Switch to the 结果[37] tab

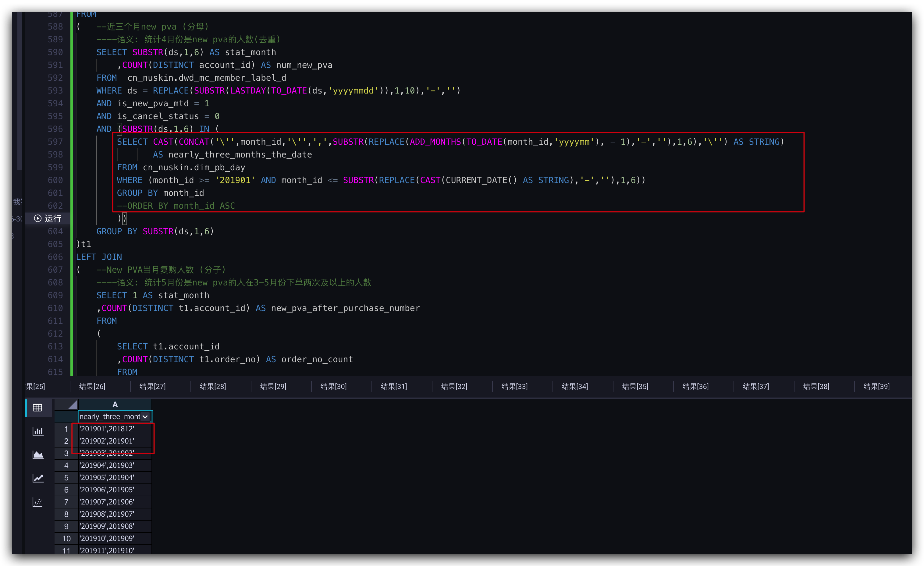[755, 387]
